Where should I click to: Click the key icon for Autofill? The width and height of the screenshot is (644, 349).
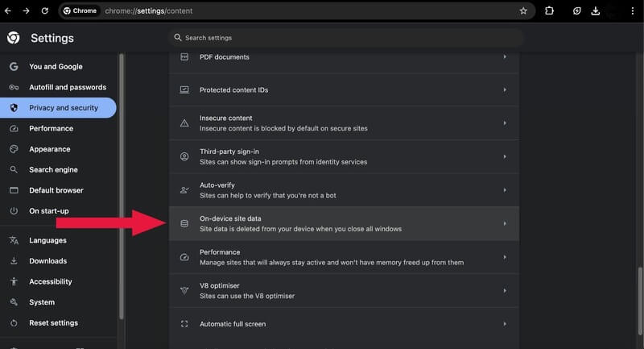tap(14, 87)
